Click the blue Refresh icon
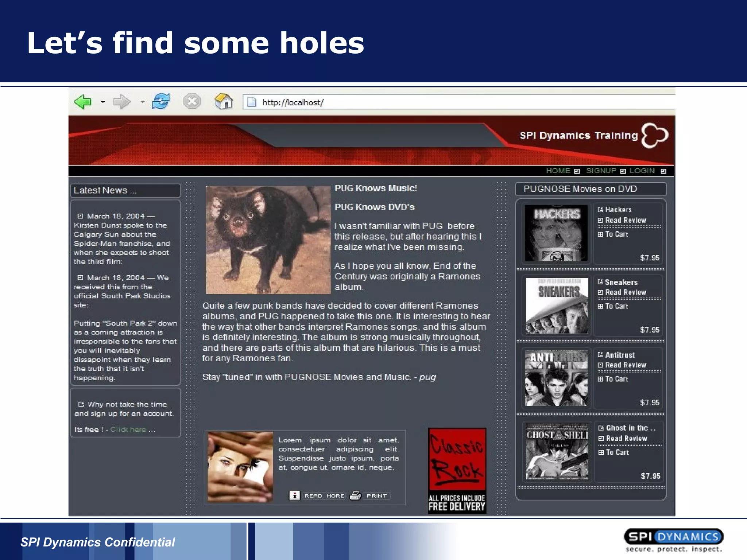This screenshot has height=560, width=747. (x=161, y=101)
